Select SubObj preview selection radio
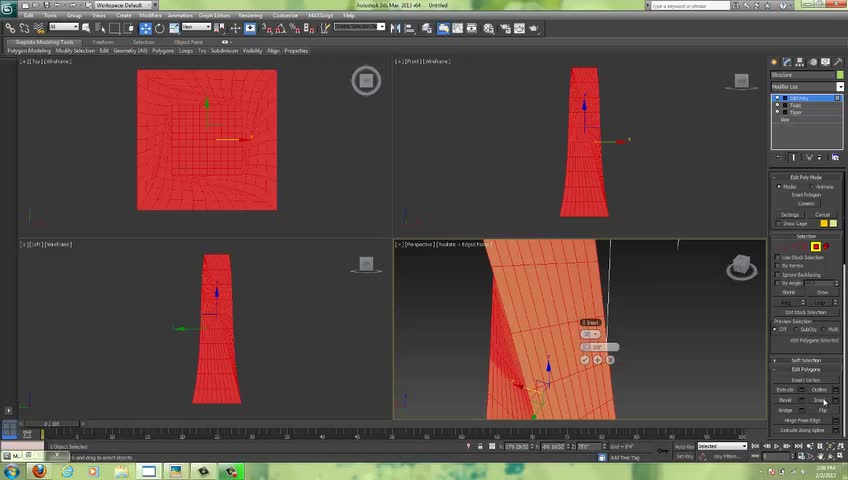The image size is (848, 480). (796, 329)
